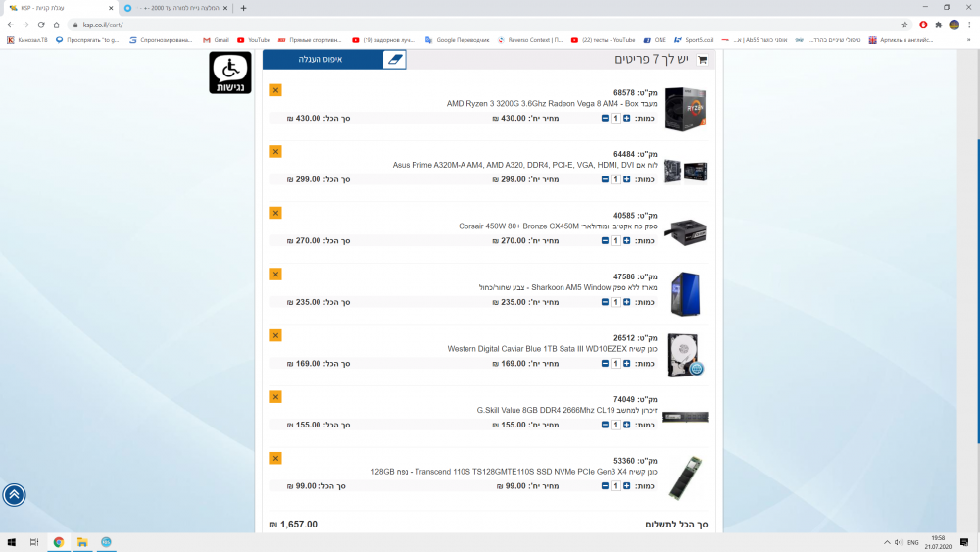Remove the AMD Ryzen 3 3200G item
The image size is (980, 552).
tap(275, 90)
